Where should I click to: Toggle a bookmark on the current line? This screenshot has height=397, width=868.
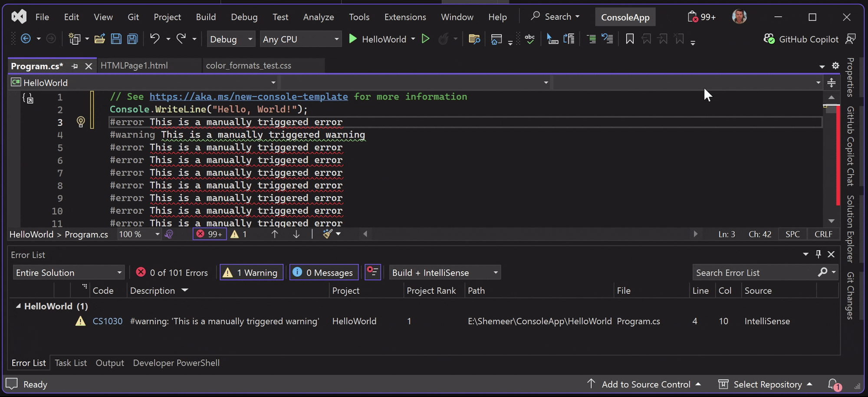pyautogui.click(x=629, y=39)
